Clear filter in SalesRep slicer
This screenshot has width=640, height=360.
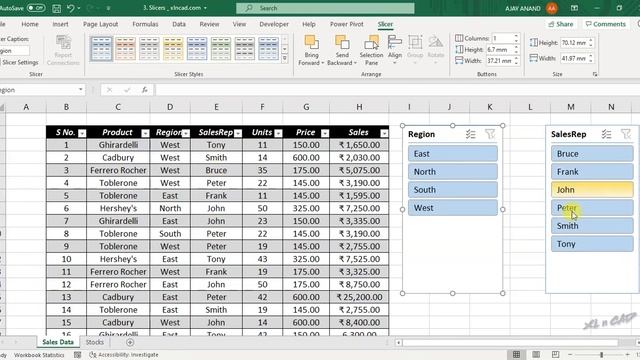click(x=626, y=134)
